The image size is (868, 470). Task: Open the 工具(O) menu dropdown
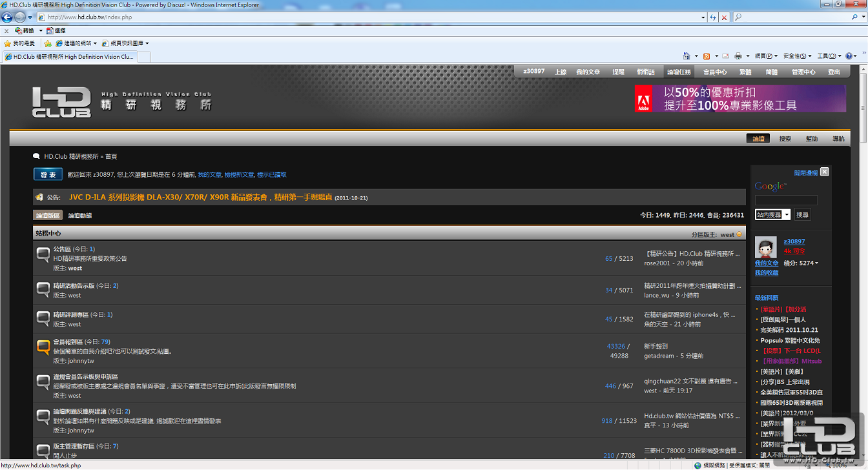[x=829, y=56]
